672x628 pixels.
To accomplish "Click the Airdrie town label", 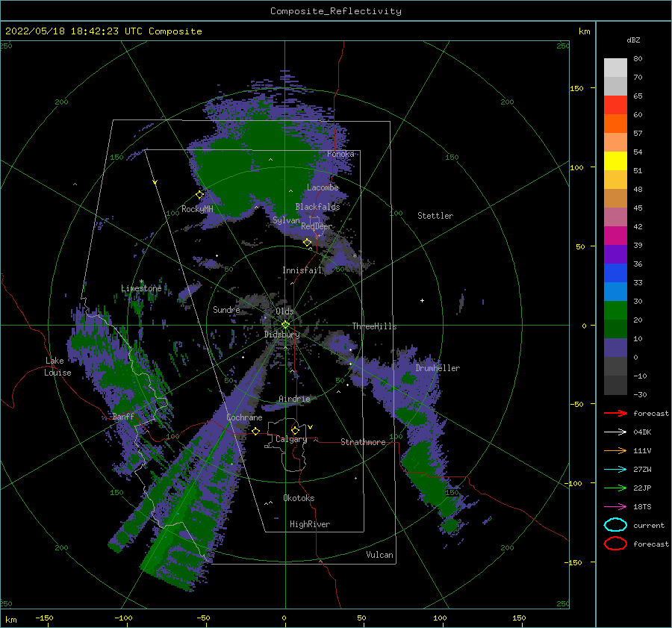I will click(x=294, y=399).
